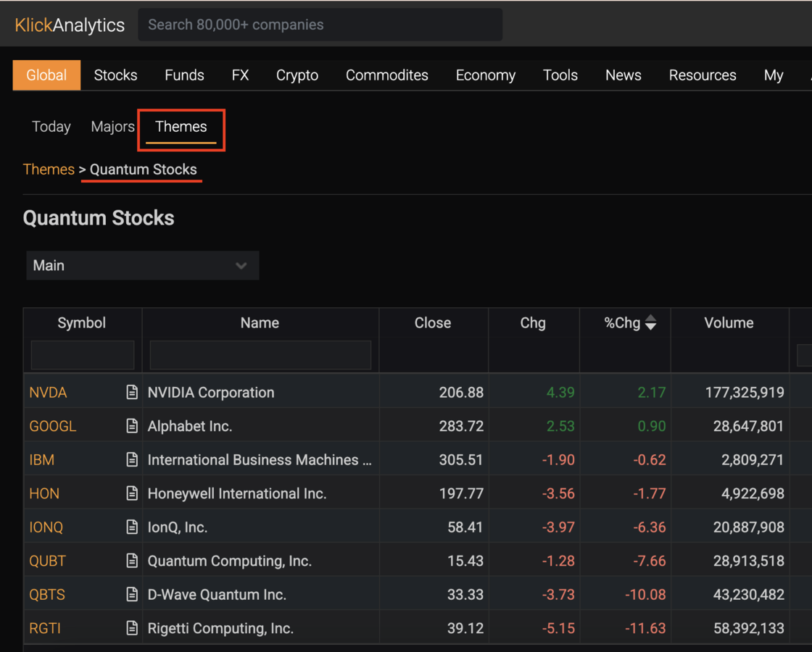The image size is (812, 652).
Task: Click the -11.63 percent change value
Action: pos(645,627)
